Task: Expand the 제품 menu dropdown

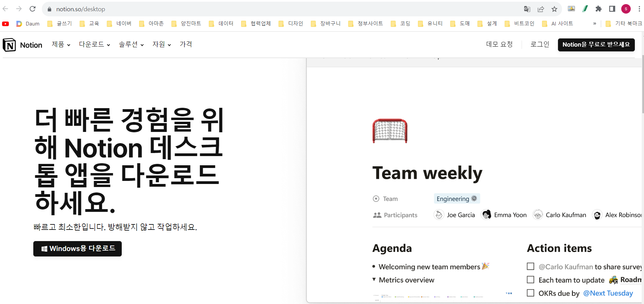Action: click(61, 44)
